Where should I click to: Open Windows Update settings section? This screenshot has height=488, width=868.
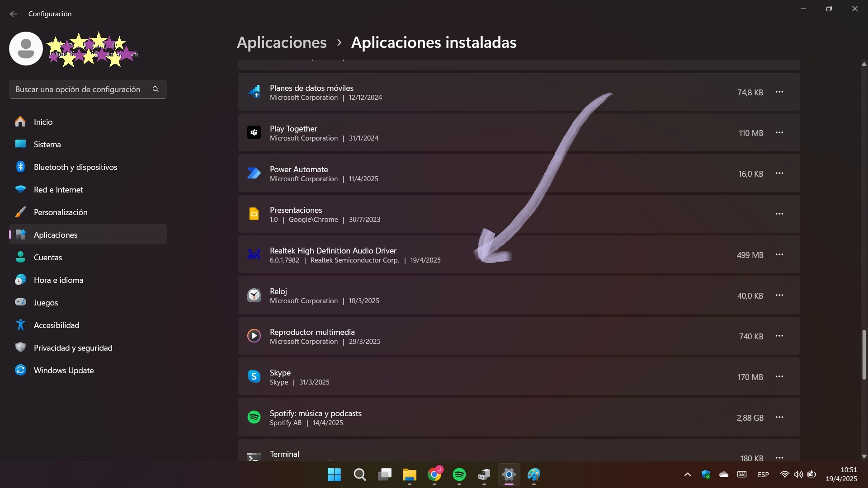pyautogui.click(x=63, y=371)
